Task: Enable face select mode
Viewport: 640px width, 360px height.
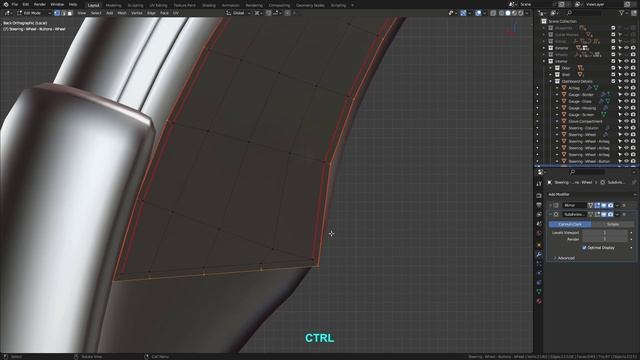Action: (x=70, y=13)
